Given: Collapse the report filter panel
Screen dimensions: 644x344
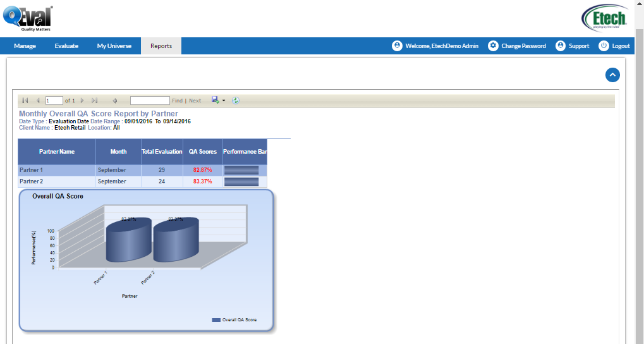Looking at the screenshot, I should point(612,75).
